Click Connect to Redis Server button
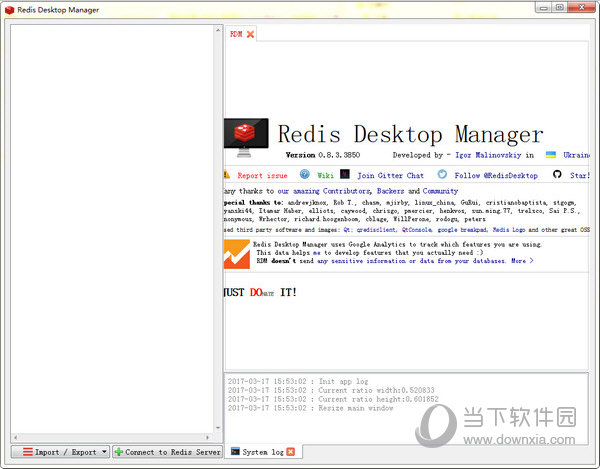 click(x=168, y=452)
